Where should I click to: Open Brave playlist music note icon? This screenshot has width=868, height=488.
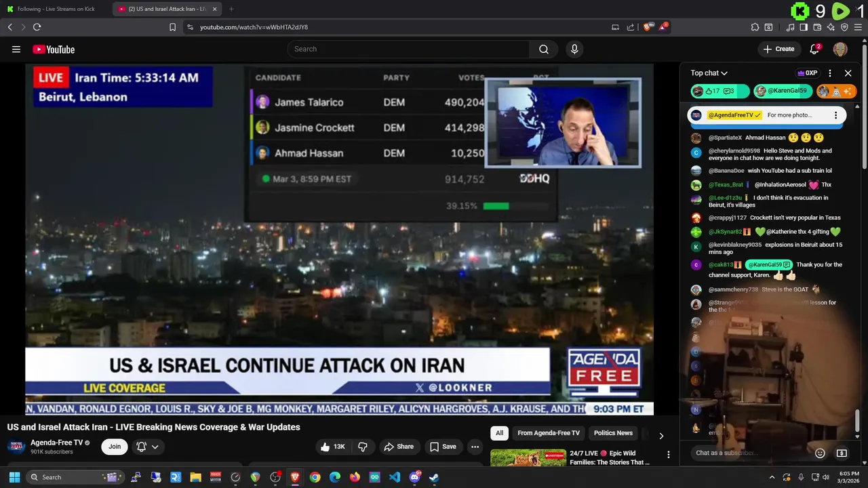click(790, 27)
